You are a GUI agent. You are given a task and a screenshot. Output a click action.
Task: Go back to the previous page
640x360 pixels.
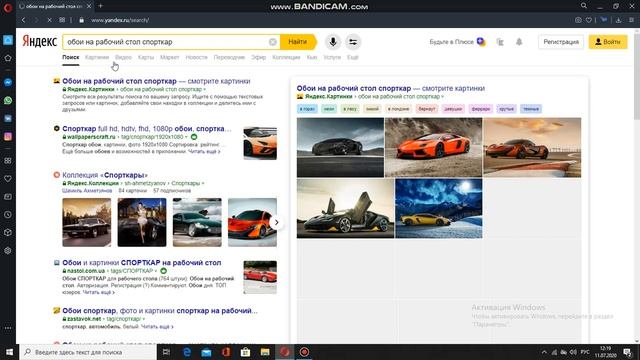coord(24,20)
